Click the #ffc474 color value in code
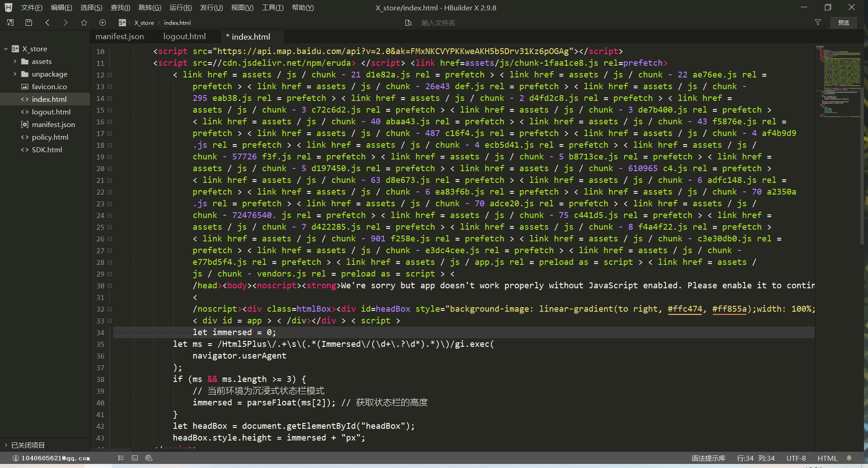 pos(685,309)
